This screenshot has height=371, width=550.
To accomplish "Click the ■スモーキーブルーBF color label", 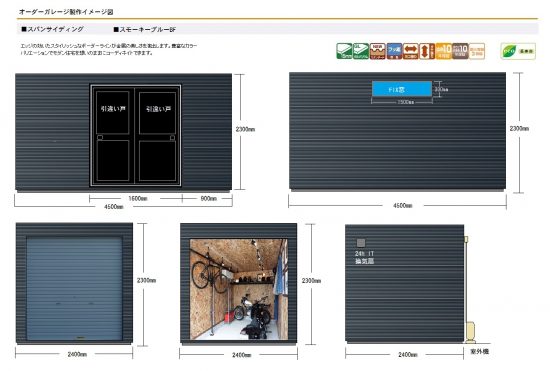I will (x=145, y=29).
